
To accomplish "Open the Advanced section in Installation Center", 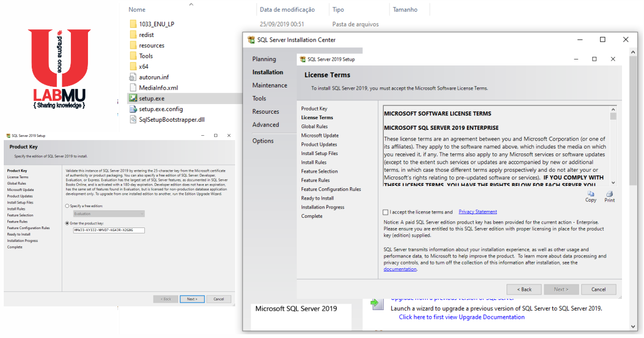I will pos(266,124).
